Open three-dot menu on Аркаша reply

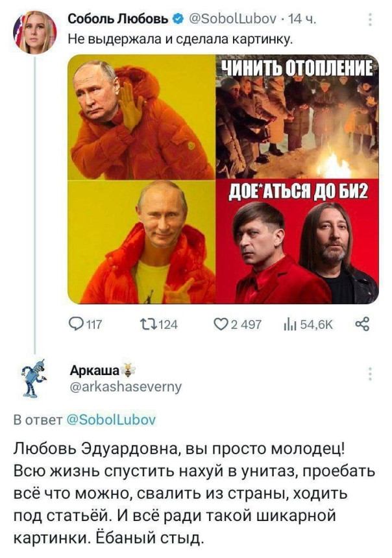pyautogui.click(x=371, y=374)
